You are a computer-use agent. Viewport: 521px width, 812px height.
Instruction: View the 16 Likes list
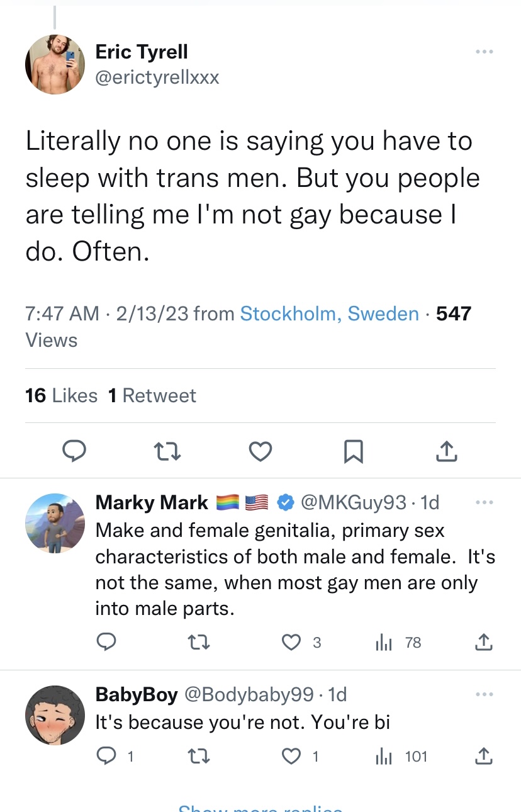click(61, 395)
